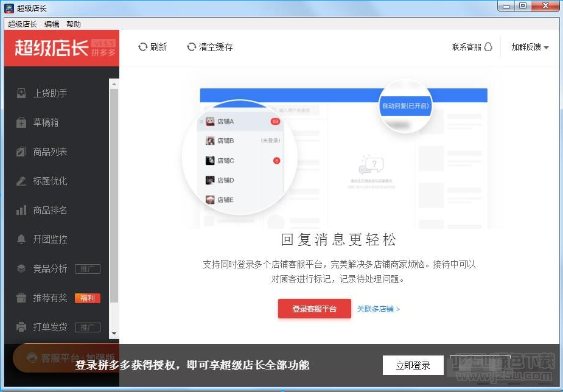Screen dimensions: 563x392
Task: Click the 刷新 refresh icon
Action: pos(143,47)
